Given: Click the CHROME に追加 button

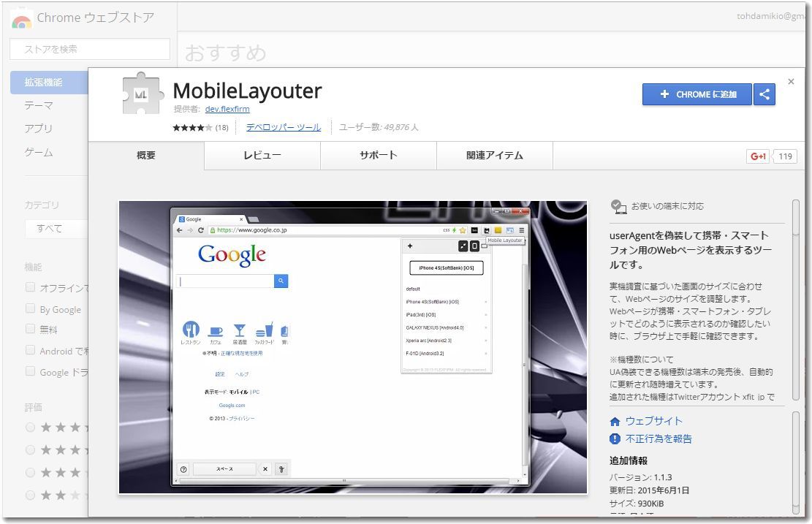Looking at the screenshot, I should coord(697,94).
